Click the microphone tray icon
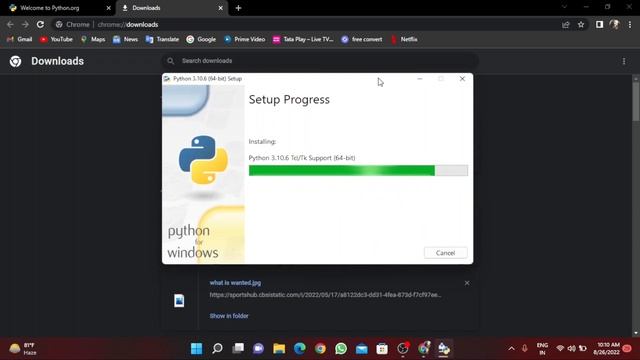Image resolution: width=640 pixels, height=360 pixels. point(524,349)
